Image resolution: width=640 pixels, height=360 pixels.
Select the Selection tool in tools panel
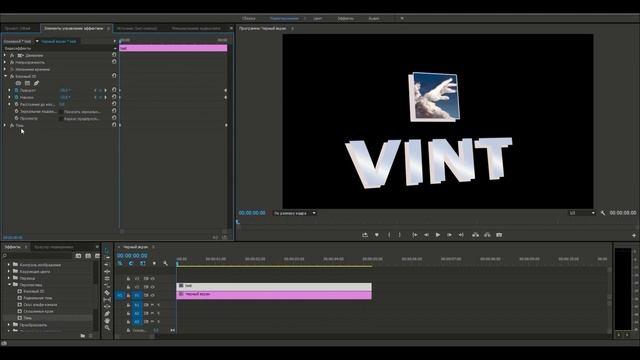click(x=107, y=251)
